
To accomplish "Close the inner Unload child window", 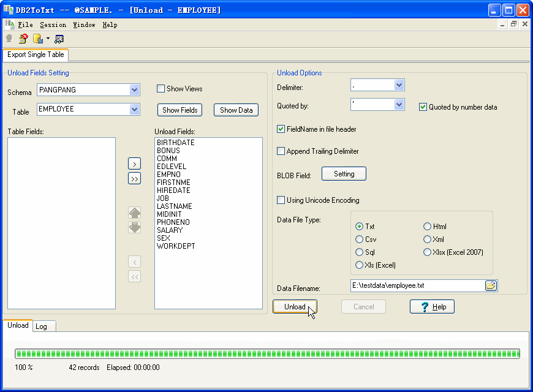I will (525, 24).
